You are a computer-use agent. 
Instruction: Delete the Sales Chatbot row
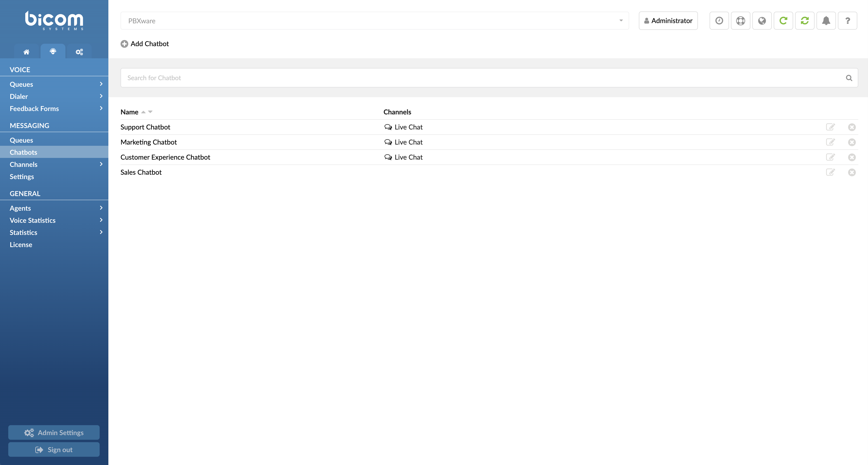[852, 172]
